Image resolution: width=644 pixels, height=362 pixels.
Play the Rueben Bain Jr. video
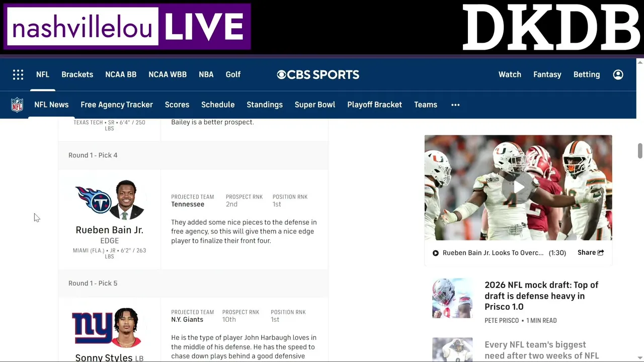click(x=518, y=188)
